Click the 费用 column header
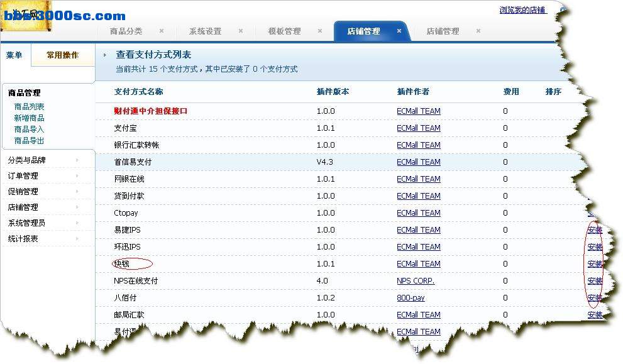The width and height of the screenshot is (623, 364). tap(511, 92)
